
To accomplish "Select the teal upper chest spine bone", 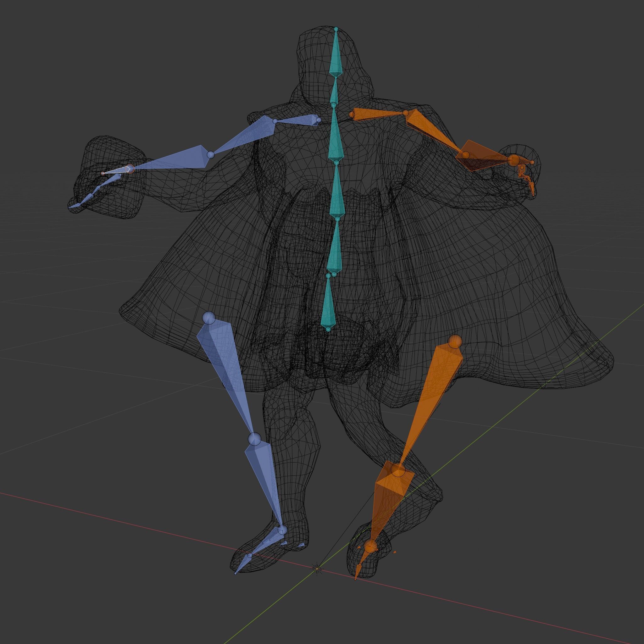I will point(336,137).
